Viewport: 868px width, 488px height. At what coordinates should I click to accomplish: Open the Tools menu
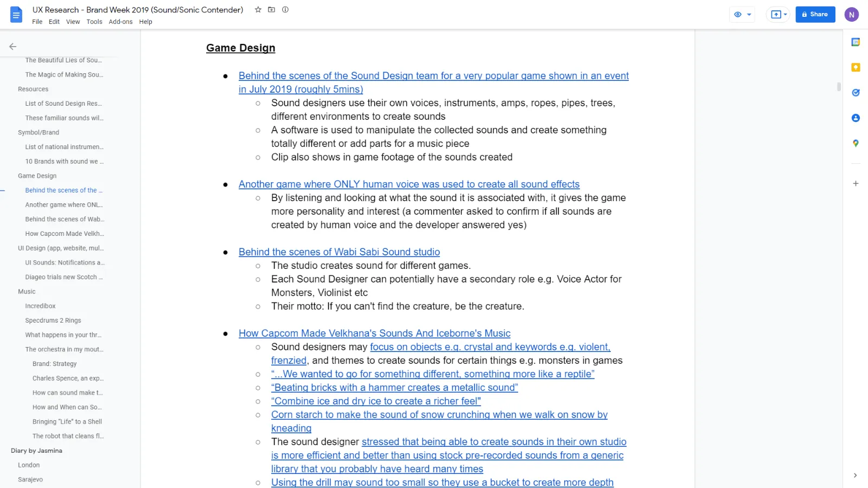coord(94,22)
